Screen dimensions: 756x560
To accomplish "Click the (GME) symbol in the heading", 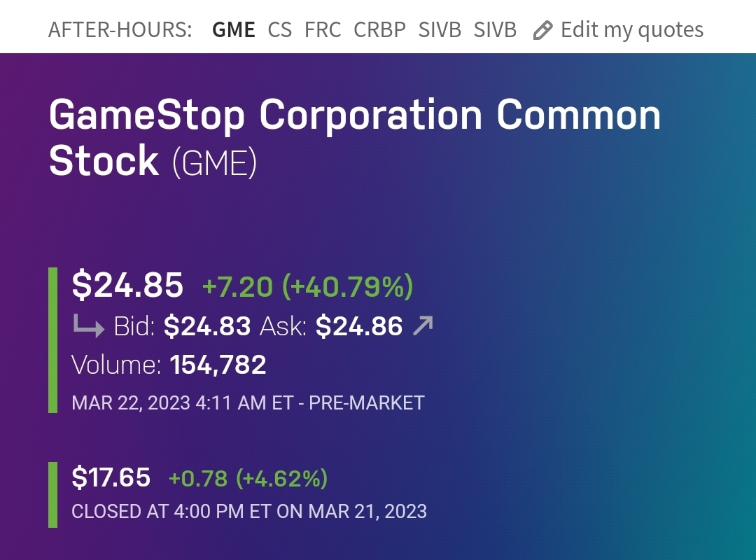I will pos(215,162).
